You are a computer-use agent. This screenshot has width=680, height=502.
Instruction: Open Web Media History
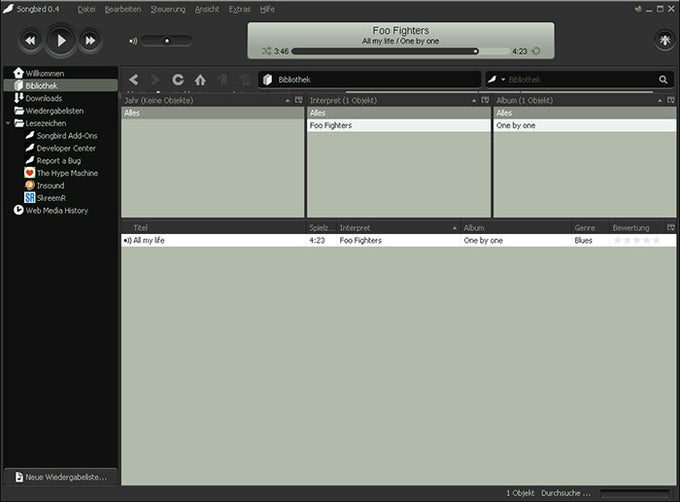click(56, 210)
